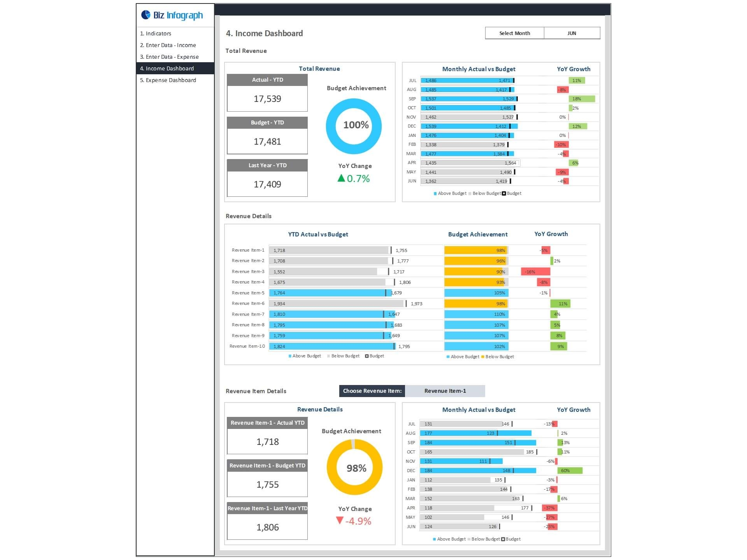Open the Enter Data - Income page

[x=168, y=45]
